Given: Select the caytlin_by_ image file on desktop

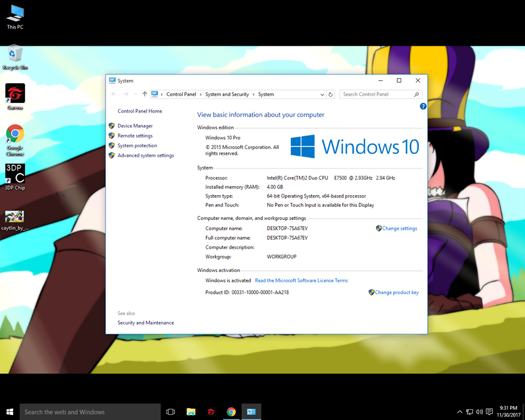Looking at the screenshot, I should tap(15, 220).
